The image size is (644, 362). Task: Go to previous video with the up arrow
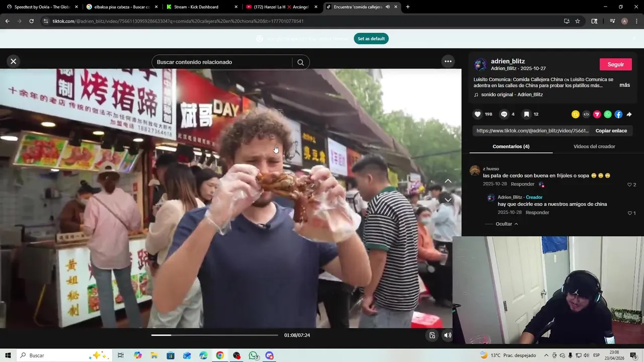coord(448,181)
